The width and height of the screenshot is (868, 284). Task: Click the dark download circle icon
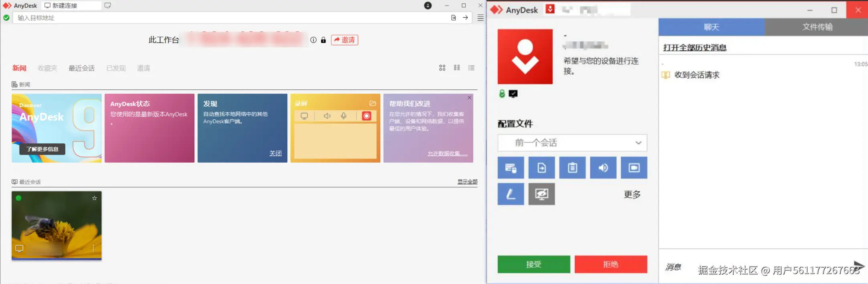[428, 6]
